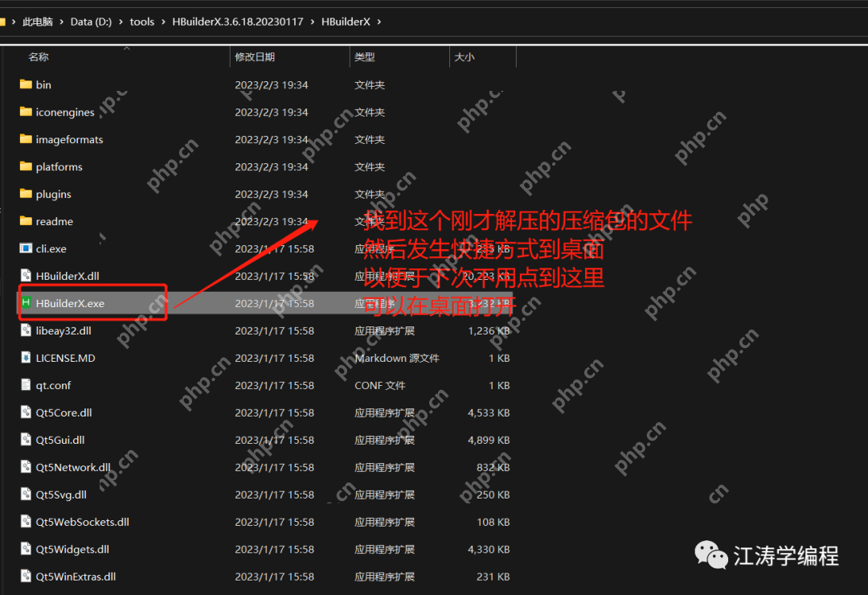Select the qt.conf file icon

[26, 385]
